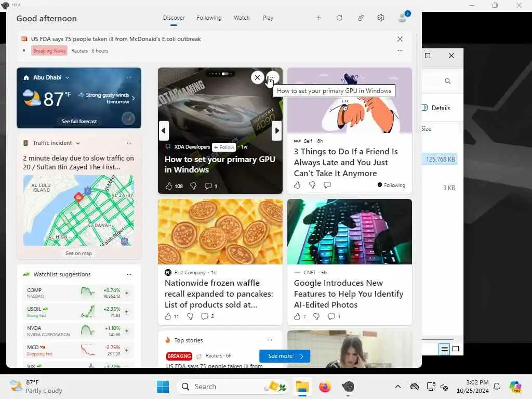The image size is (532, 399).
Task: Open traffic widget more options
Action: [x=129, y=143]
